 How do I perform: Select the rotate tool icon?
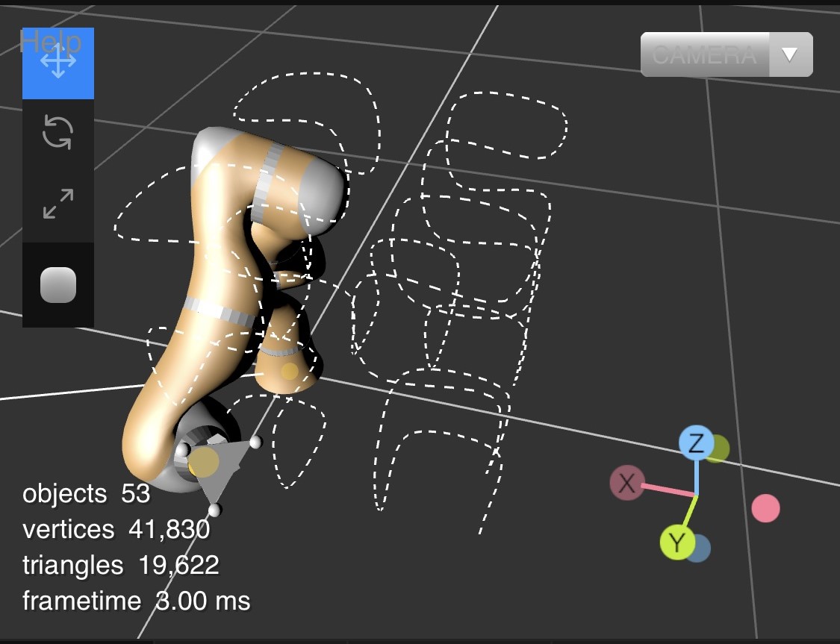(x=58, y=133)
